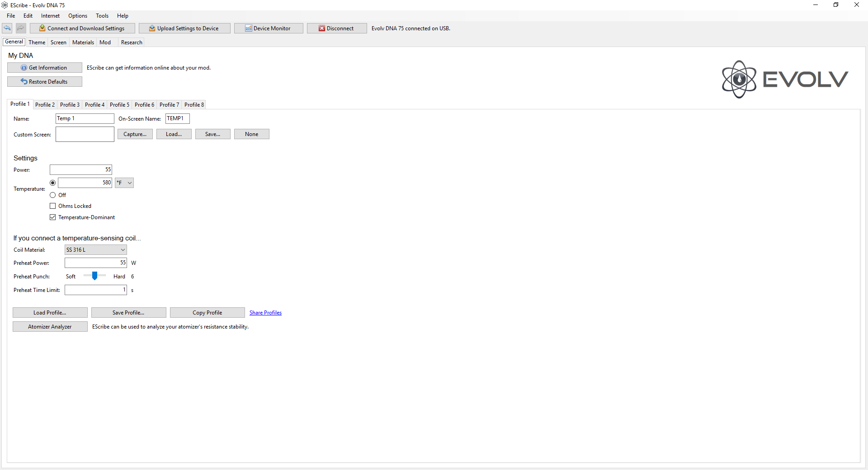This screenshot has width=868, height=470.
Task: Follow the Share Profiles link
Action: click(265, 313)
